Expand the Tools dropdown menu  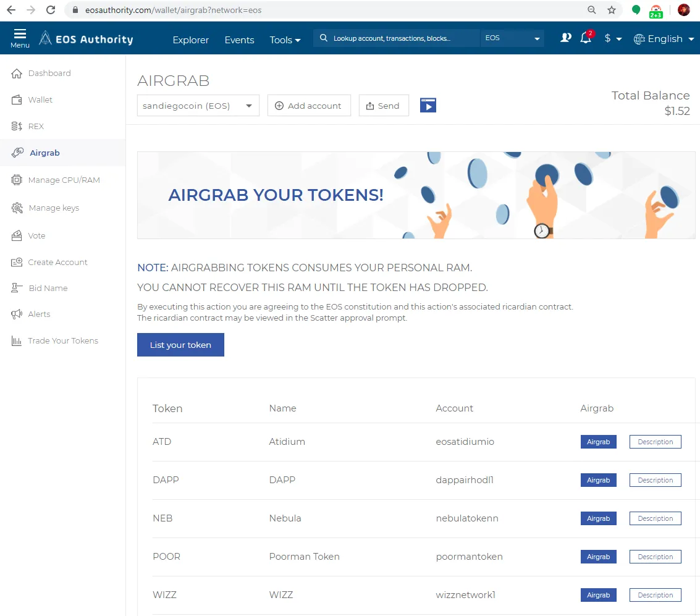point(285,40)
